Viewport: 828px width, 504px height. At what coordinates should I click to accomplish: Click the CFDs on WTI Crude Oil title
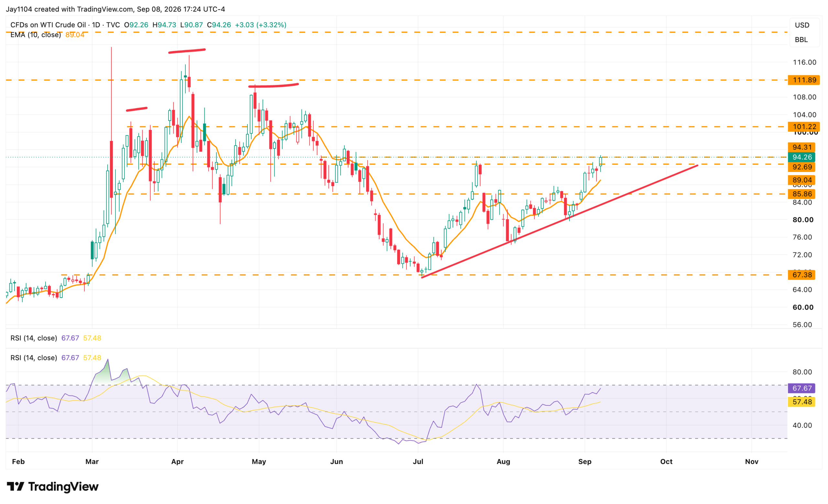(x=48, y=25)
